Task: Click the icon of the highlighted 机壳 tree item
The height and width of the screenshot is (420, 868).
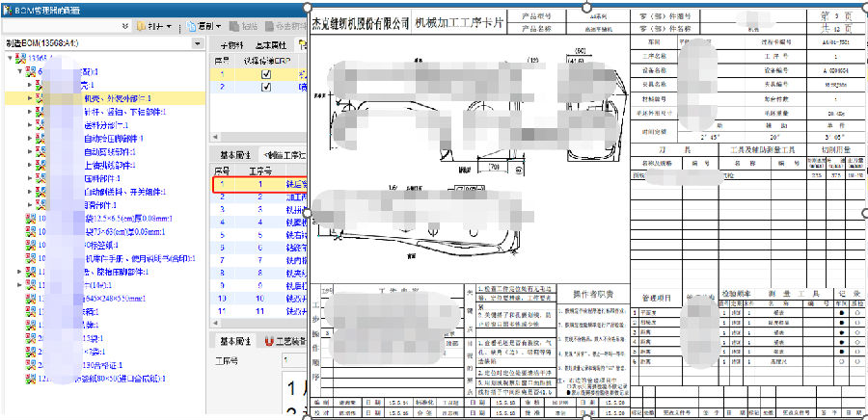Action: [41, 98]
